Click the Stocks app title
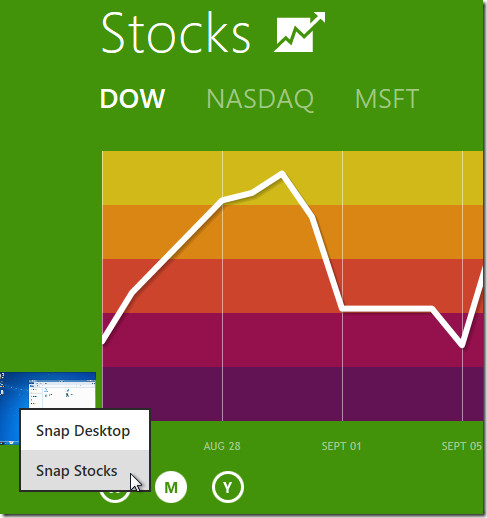 pos(175,32)
